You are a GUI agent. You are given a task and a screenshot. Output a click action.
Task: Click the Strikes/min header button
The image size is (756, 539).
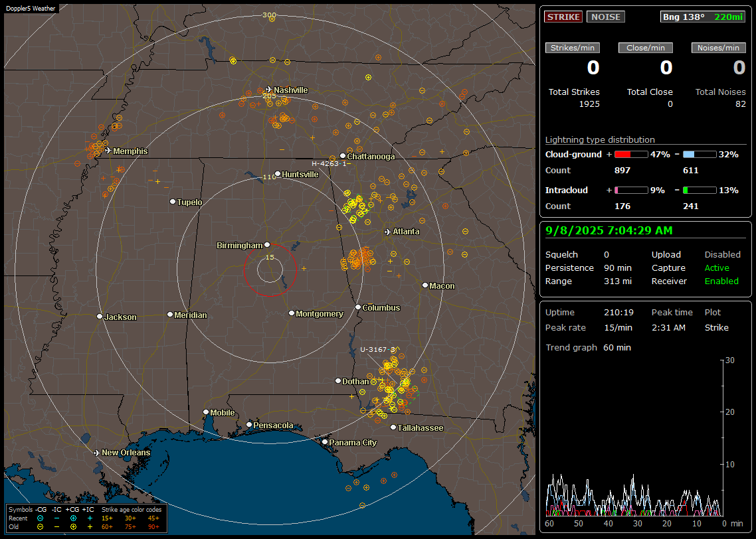572,48
